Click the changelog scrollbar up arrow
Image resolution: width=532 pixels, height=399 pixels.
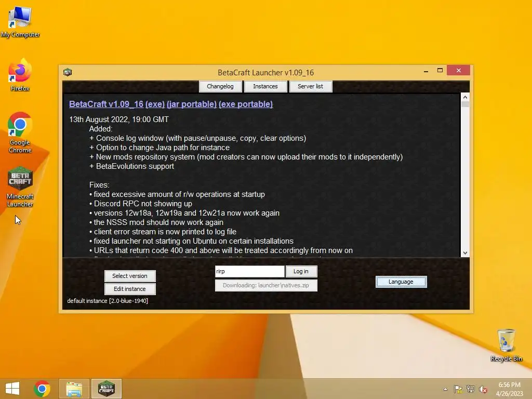(465, 97)
